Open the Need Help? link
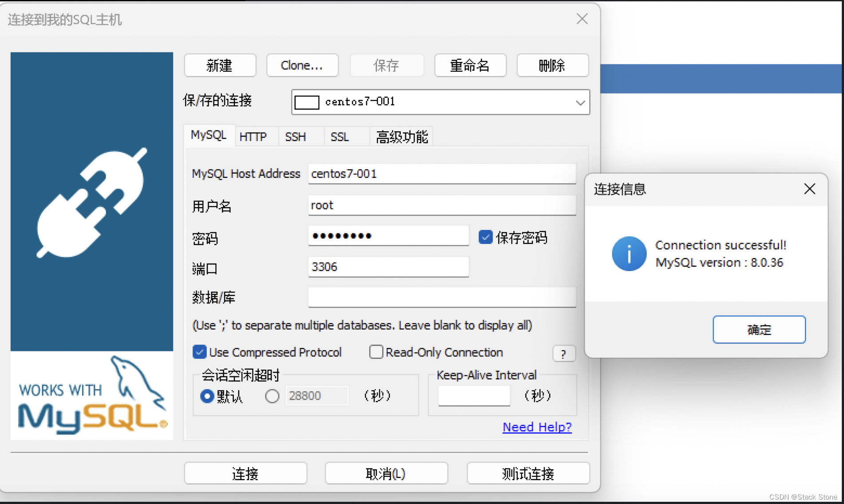The width and height of the screenshot is (844, 504). 537,427
